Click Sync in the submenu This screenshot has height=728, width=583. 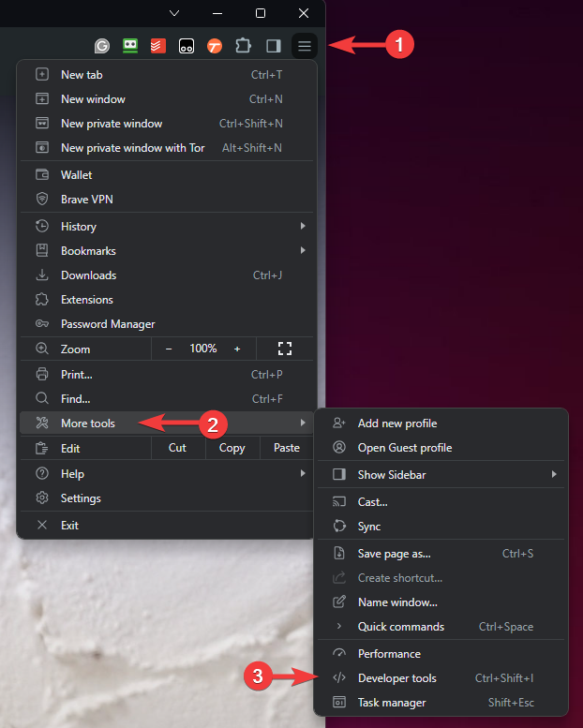441,526
